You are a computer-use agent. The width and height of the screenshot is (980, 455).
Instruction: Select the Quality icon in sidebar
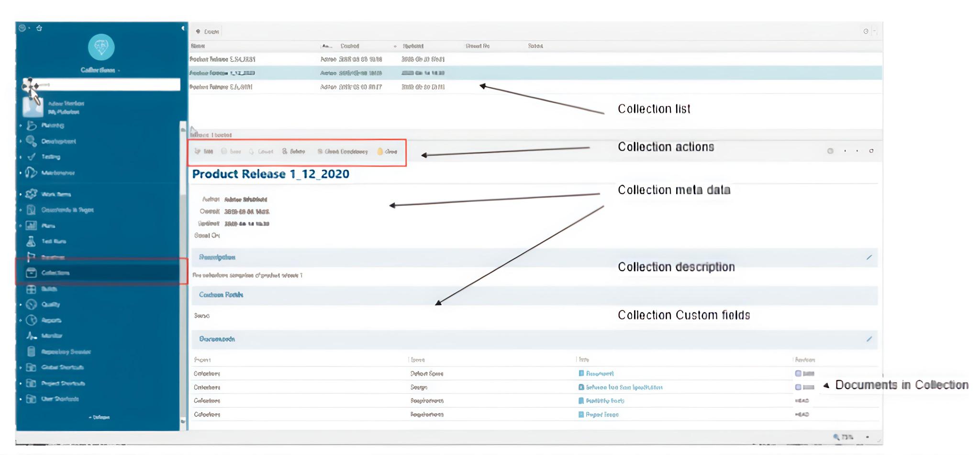tap(31, 304)
